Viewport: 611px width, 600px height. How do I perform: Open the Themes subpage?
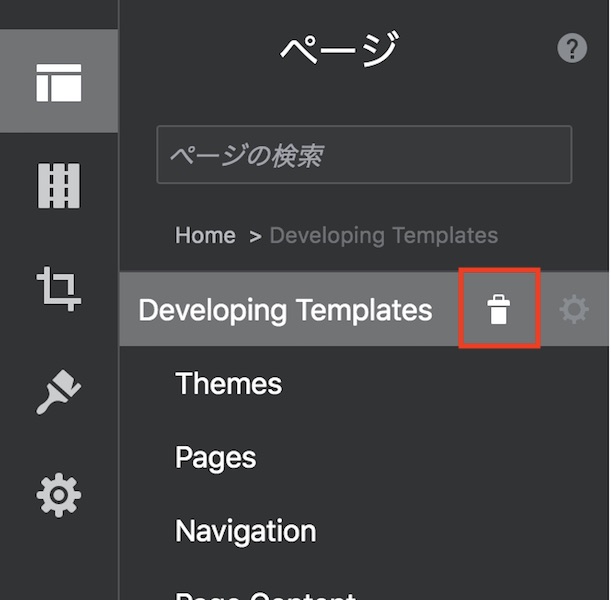(x=228, y=384)
